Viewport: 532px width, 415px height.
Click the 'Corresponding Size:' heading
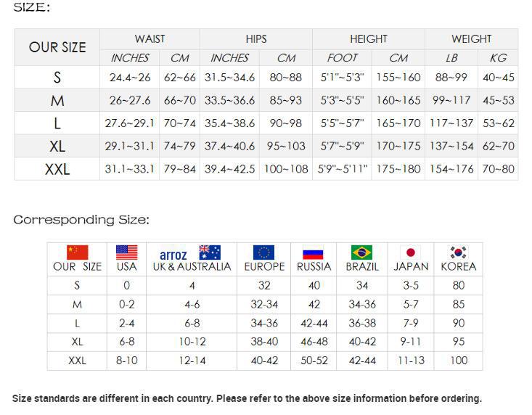[x=81, y=219]
